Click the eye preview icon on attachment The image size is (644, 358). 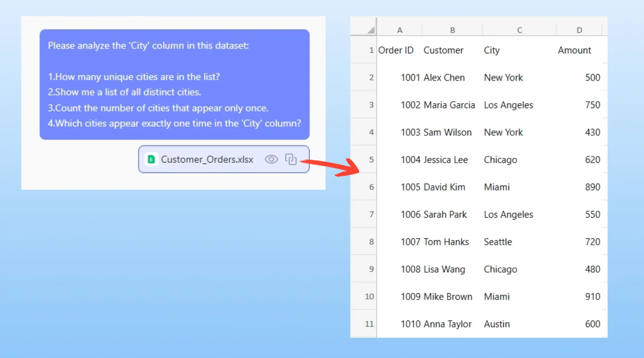[x=271, y=159]
